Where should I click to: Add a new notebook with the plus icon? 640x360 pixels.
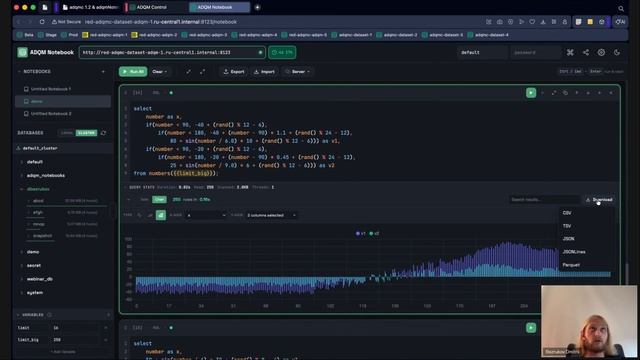coord(103,71)
